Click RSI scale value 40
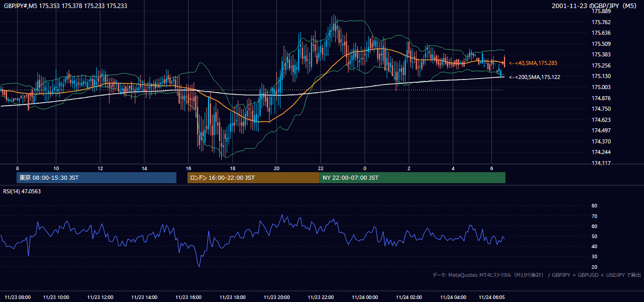 [594, 246]
